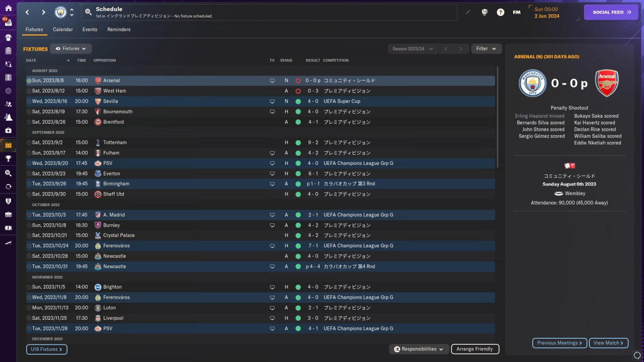Select the Fixtures tab
This screenshot has width=644, height=362.
[34, 30]
